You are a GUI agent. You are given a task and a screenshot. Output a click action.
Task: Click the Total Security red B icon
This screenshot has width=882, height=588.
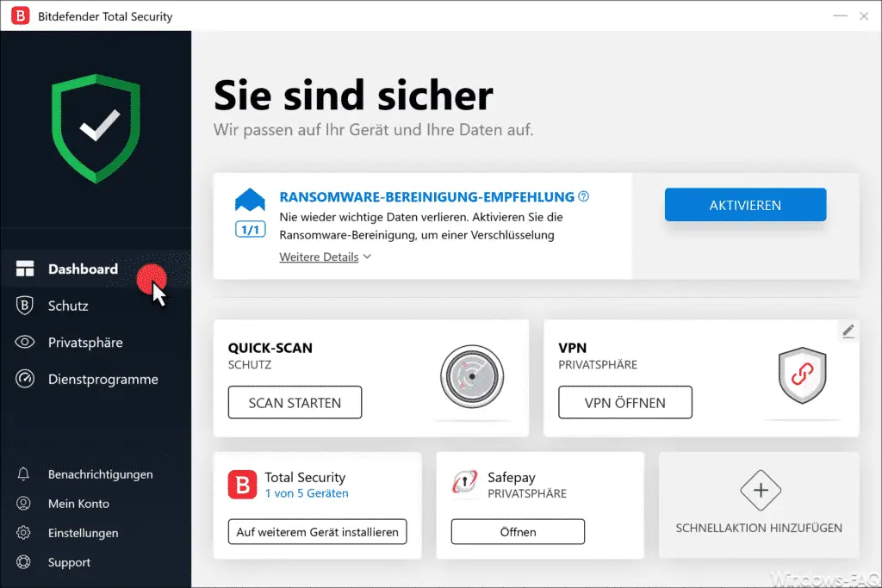242,485
